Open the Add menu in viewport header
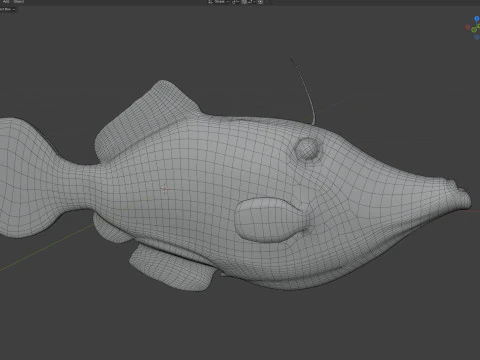Image resolution: width=480 pixels, height=360 pixels. tap(6, 1)
